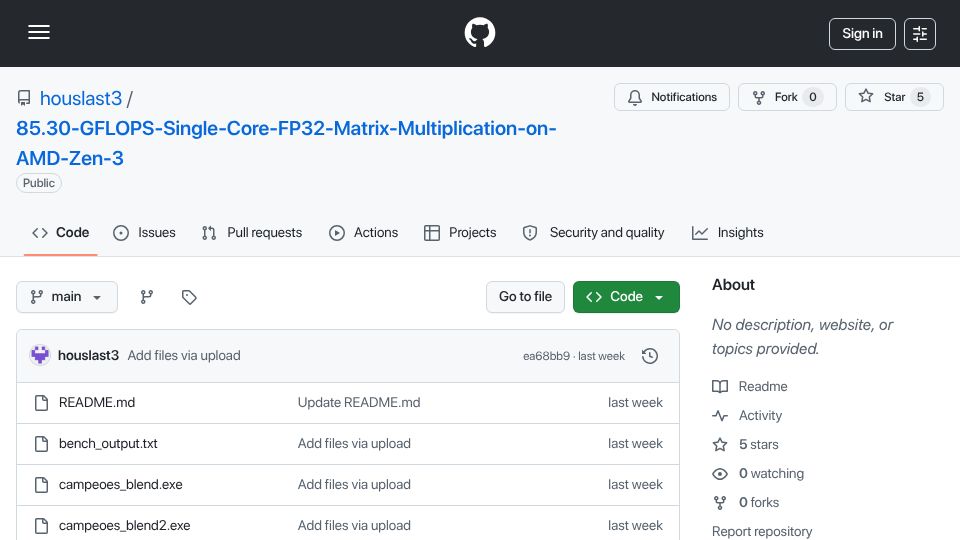This screenshot has height=540, width=960.
Task: Open the Actions tab
Action: pos(364,233)
